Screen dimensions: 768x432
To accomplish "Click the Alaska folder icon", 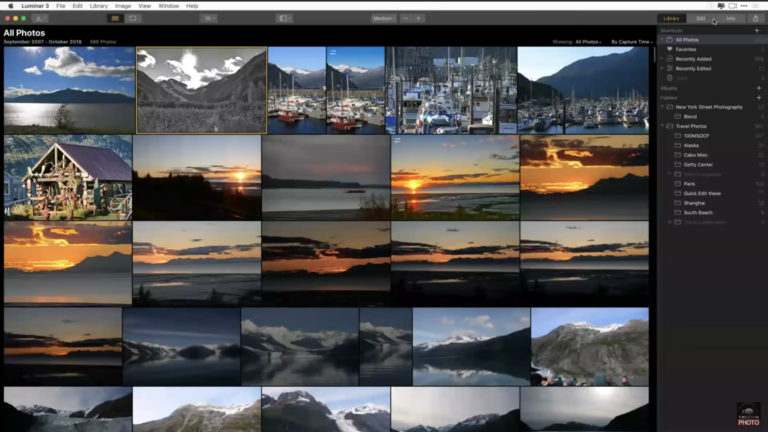I will [x=678, y=145].
